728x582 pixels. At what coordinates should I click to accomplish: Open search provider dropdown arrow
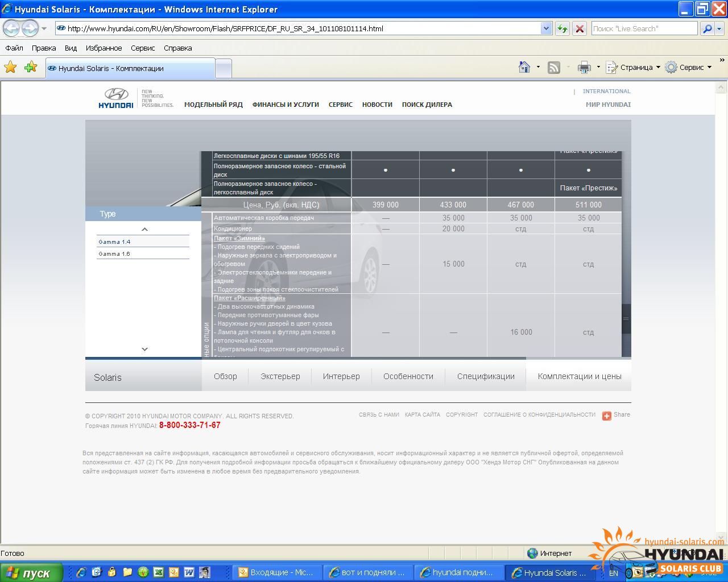tap(720, 28)
